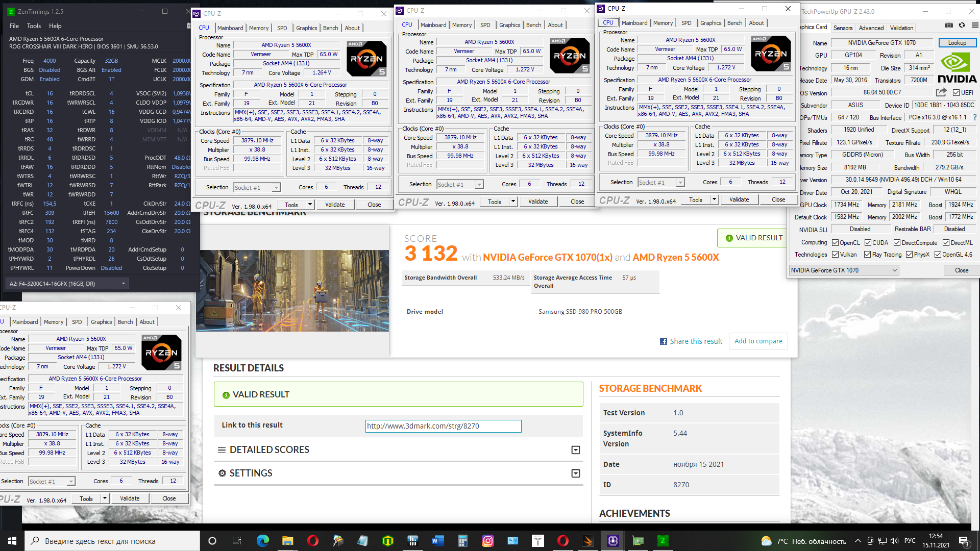Open Bench tab in middle CPU-Z

point(533,25)
